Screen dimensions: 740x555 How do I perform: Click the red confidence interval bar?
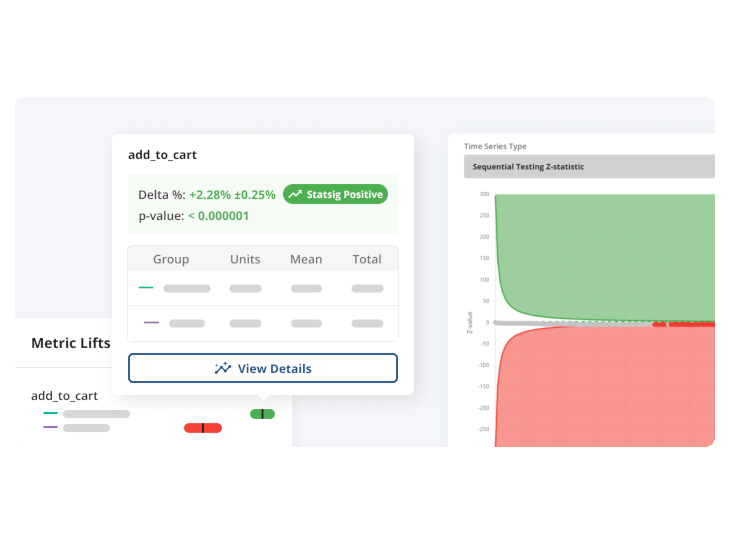point(203,428)
